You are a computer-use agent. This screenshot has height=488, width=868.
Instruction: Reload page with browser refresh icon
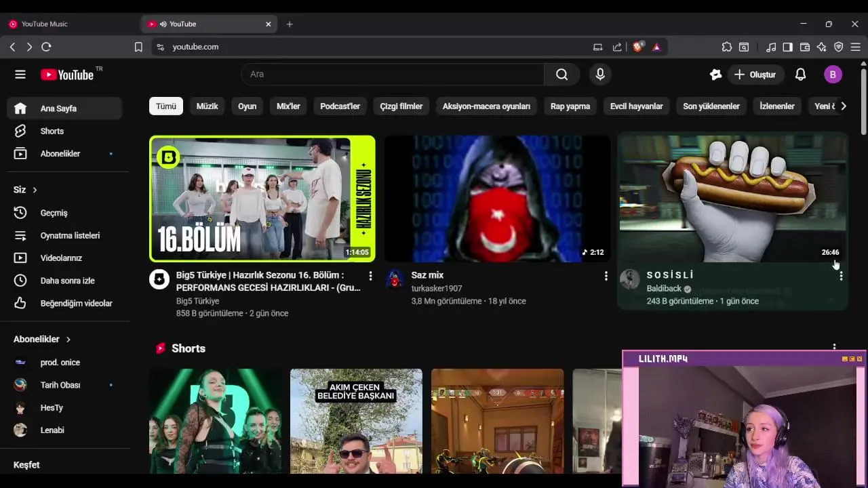[x=46, y=47]
